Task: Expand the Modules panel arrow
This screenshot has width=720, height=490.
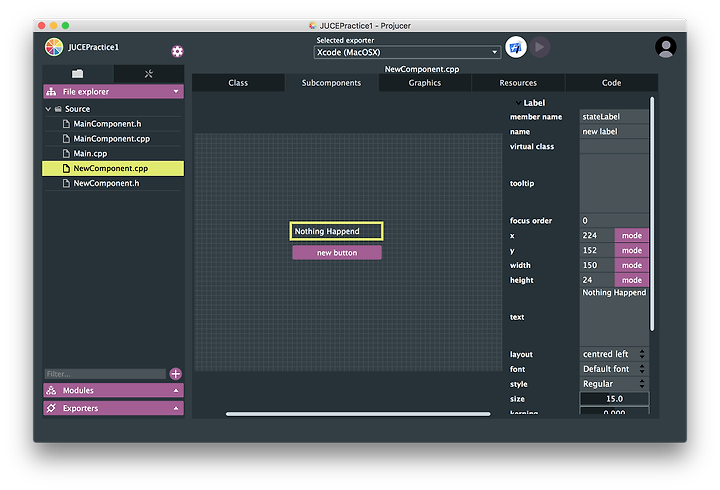Action: pos(176,390)
